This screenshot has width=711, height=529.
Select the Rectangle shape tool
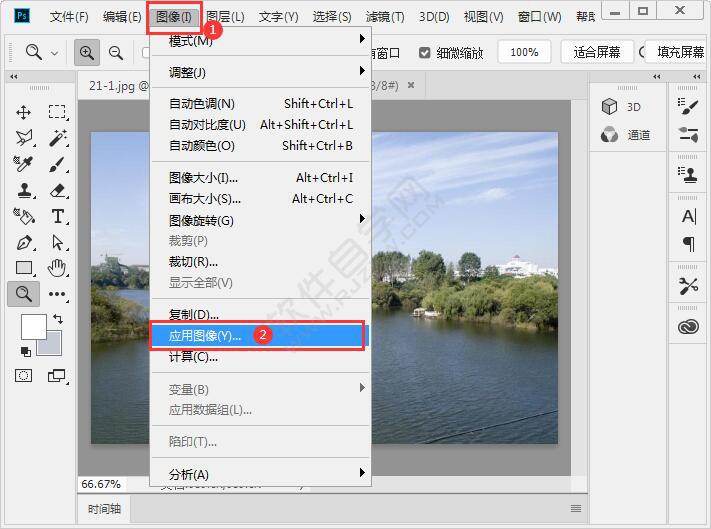[24, 268]
